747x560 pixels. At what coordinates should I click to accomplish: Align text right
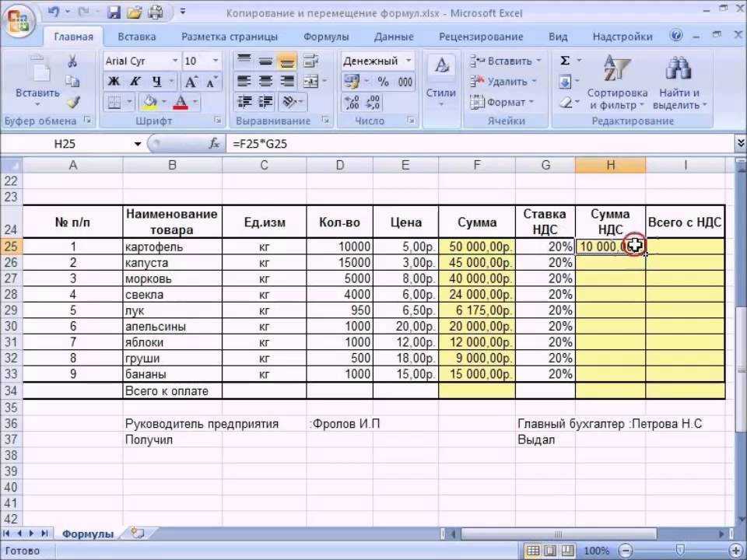(287, 82)
